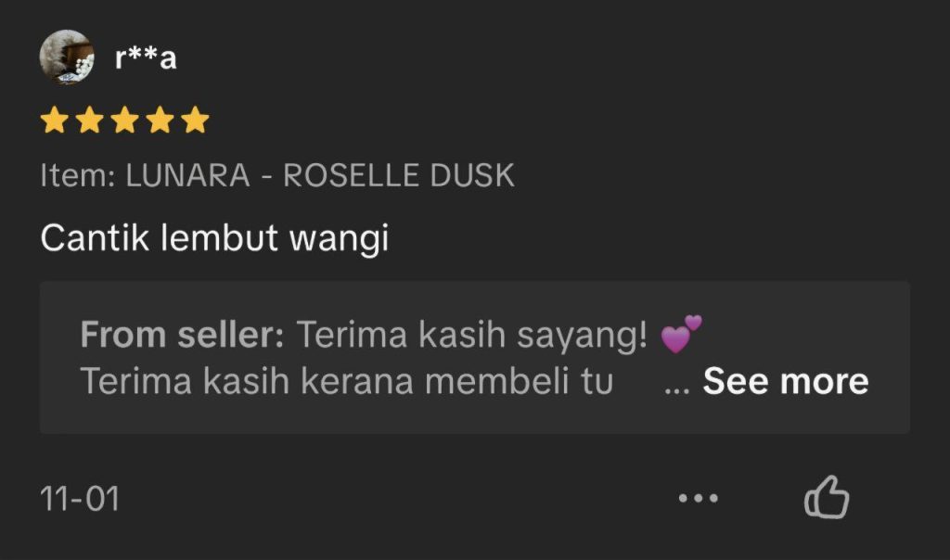Open reviewer r**a's profile picture
Image resolution: width=950 pixels, height=560 pixels.
(x=67, y=57)
